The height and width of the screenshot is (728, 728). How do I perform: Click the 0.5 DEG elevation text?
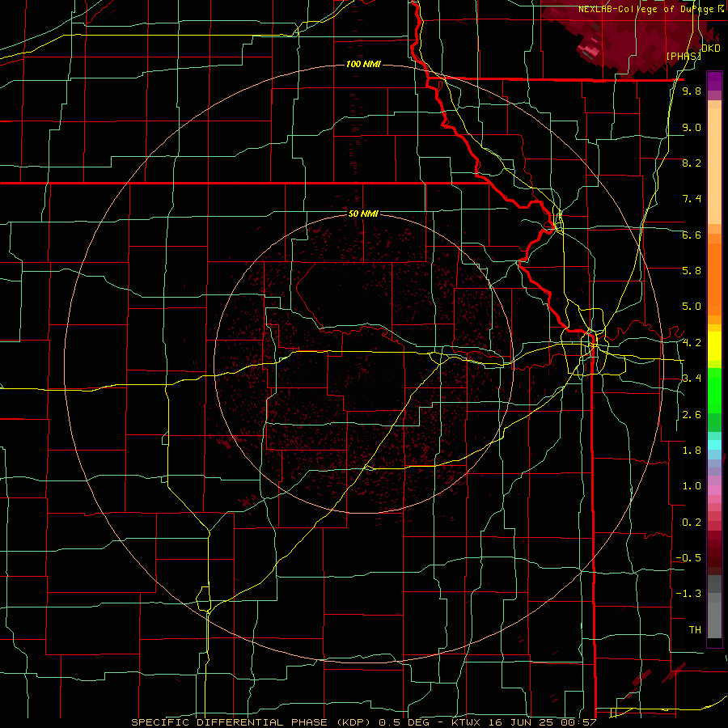[x=406, y=722]
